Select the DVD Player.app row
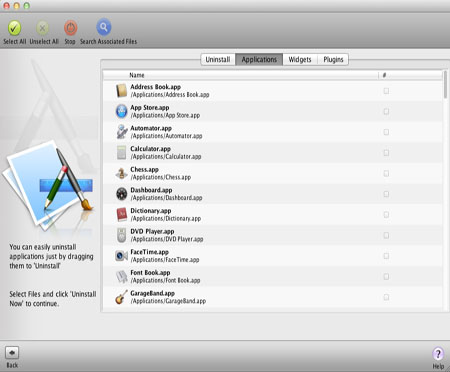 [x=273, y=235]
